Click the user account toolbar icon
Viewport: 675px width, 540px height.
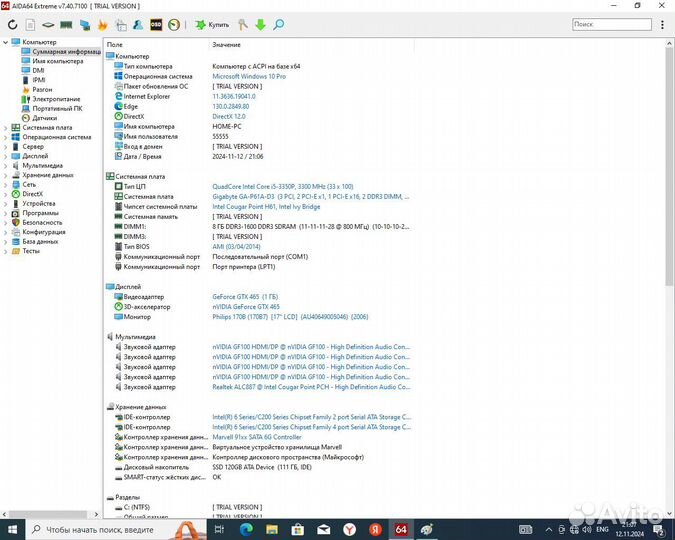click(138, 25)
